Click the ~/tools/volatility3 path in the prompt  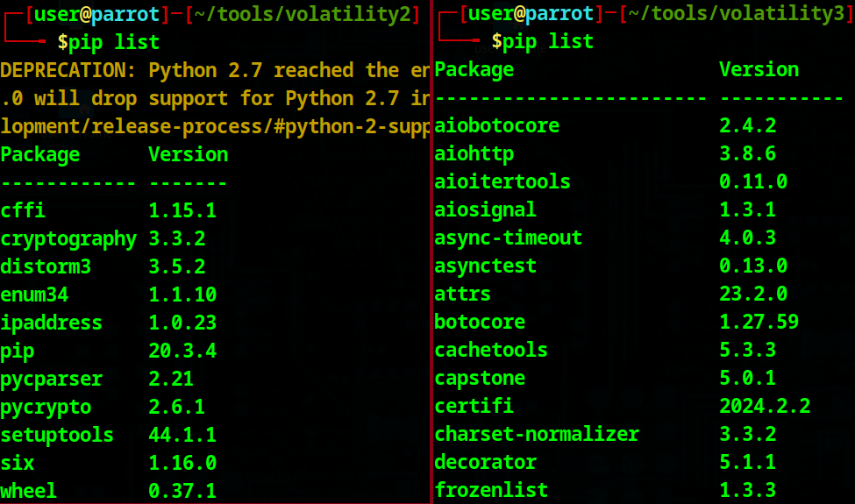(x=737, y=14)
